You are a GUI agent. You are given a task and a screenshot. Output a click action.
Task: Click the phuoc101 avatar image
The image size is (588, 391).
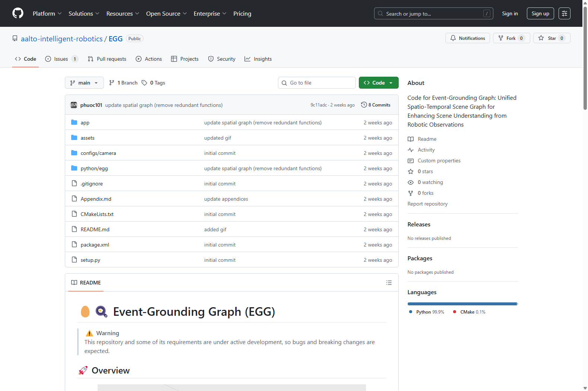tap(74, 105)
